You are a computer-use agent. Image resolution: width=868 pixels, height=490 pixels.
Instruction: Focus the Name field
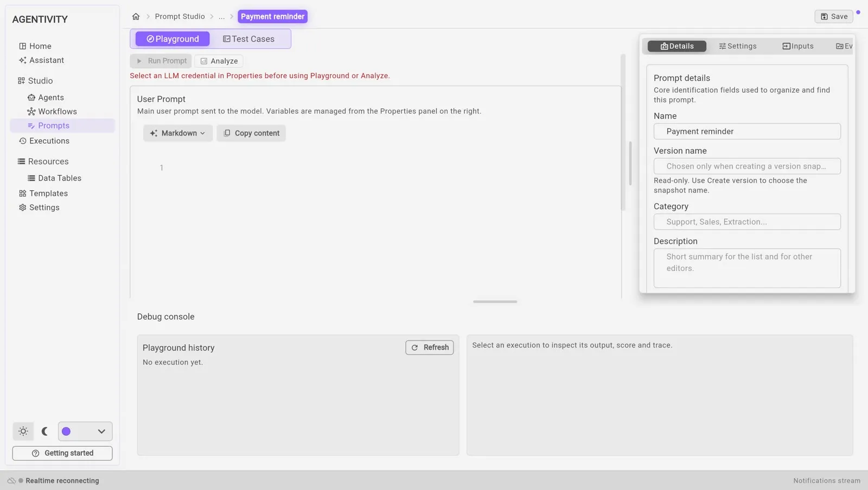[747, 131]
